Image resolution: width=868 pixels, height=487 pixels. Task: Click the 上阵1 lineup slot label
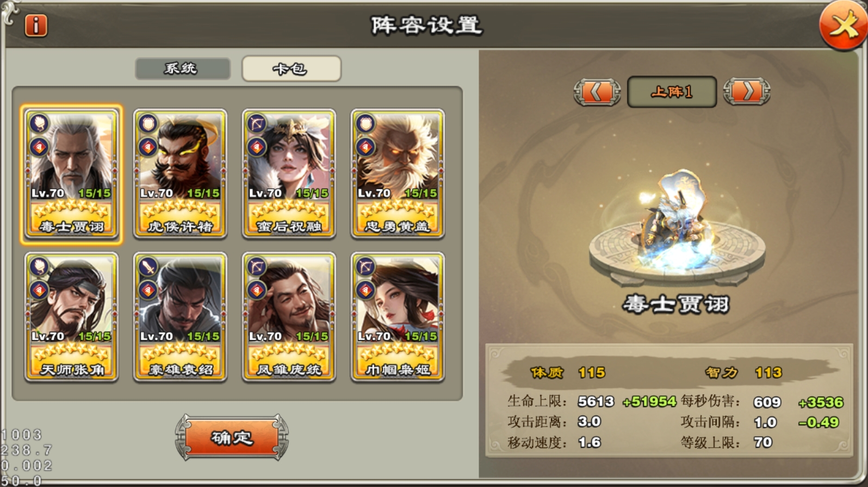point(672,92)
